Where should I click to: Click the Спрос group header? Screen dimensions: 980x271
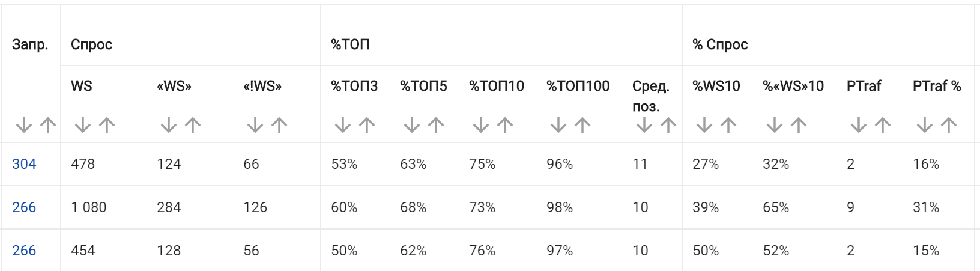(x=91, y=44)
